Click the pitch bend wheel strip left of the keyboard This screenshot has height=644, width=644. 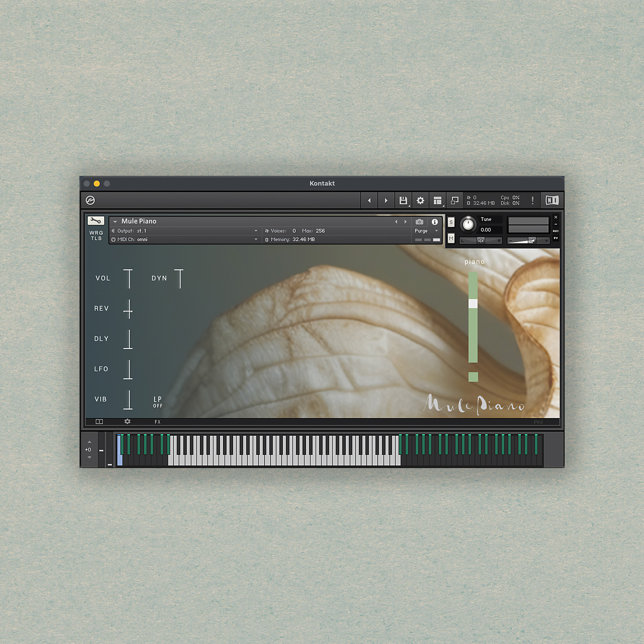point(102,450)
